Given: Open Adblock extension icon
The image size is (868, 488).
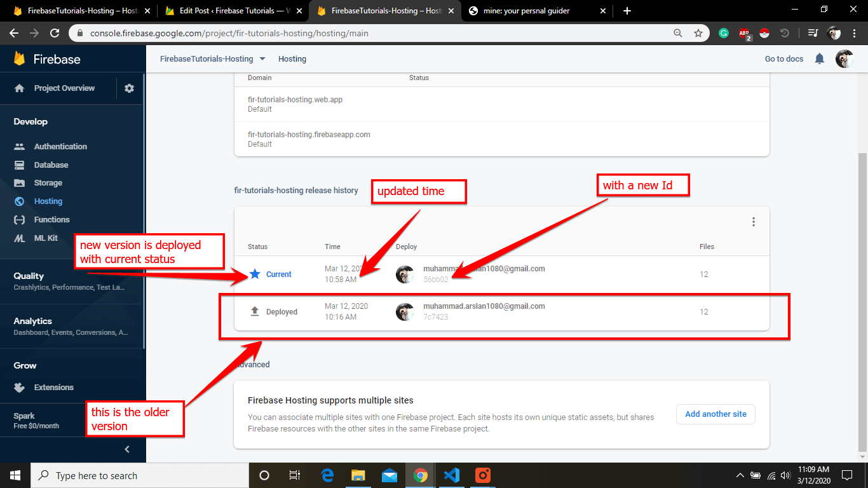Looking at the screenshot, I should (x=745, y=34).
